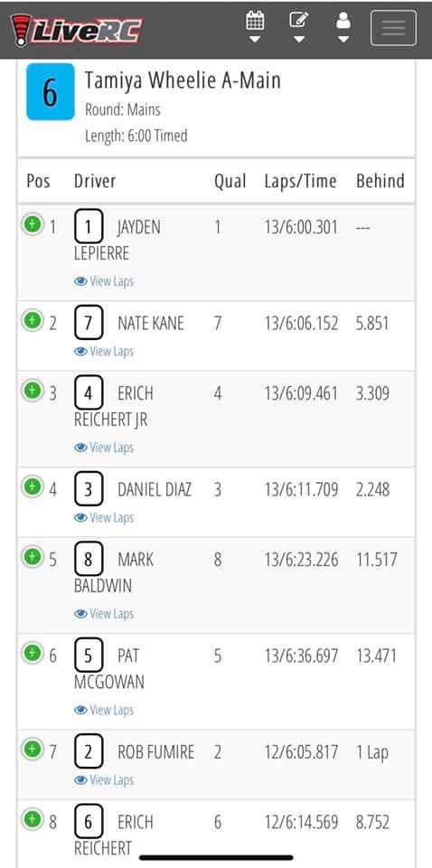
Task: Open the calendar icon menu
Action: [255, 26]
